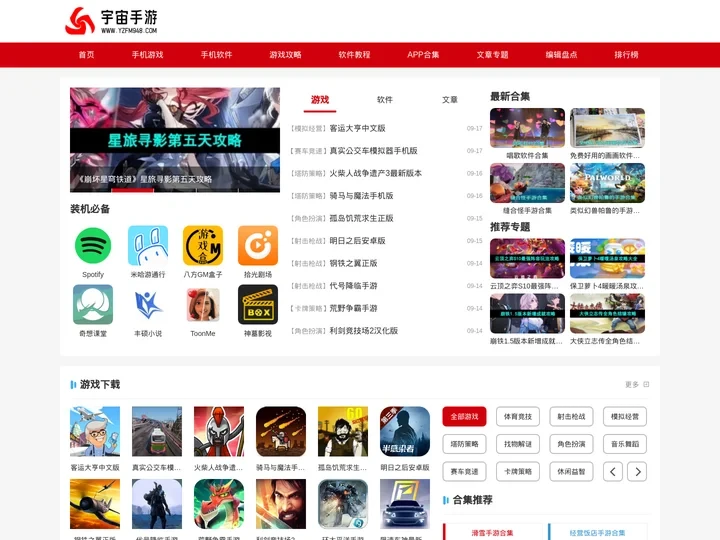Switch to the 软件 tab

[x=385, y=100]
